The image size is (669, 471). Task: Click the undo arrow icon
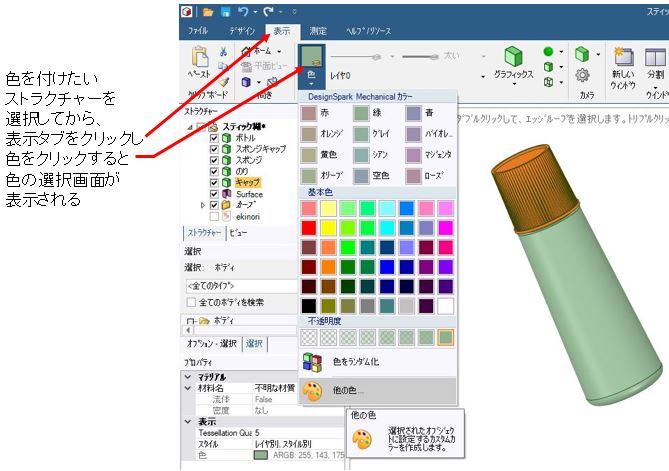243,12
